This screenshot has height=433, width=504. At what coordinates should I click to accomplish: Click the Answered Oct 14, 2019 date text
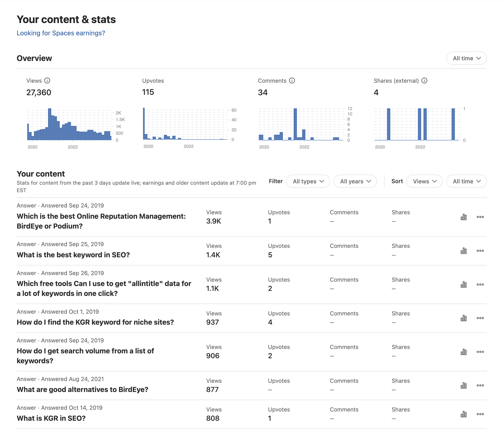72,408
